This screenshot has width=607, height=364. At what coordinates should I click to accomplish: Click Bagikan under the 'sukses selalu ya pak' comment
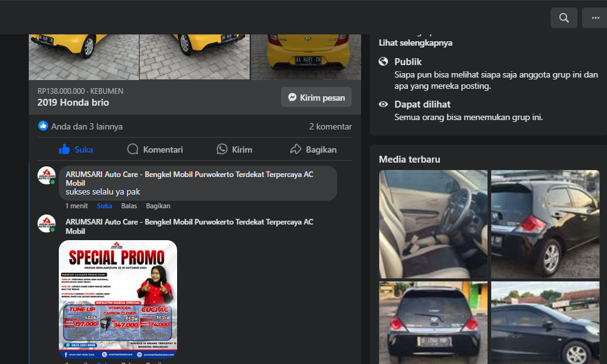pos(158,206)
